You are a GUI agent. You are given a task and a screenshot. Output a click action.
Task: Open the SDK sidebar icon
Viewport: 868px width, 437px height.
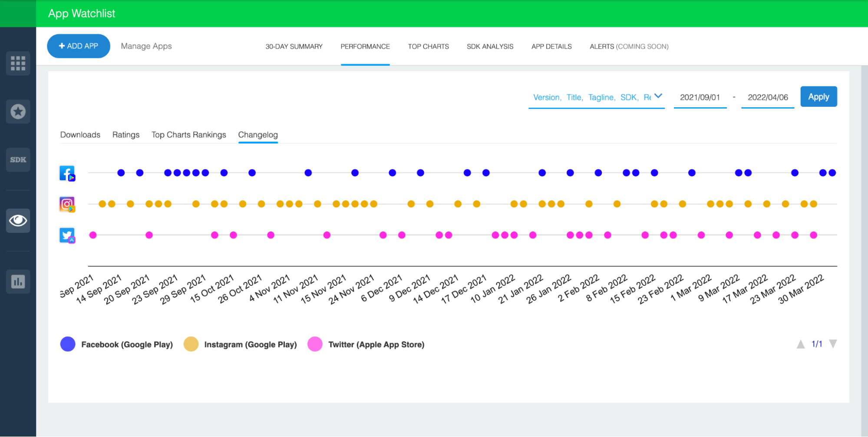18,160
